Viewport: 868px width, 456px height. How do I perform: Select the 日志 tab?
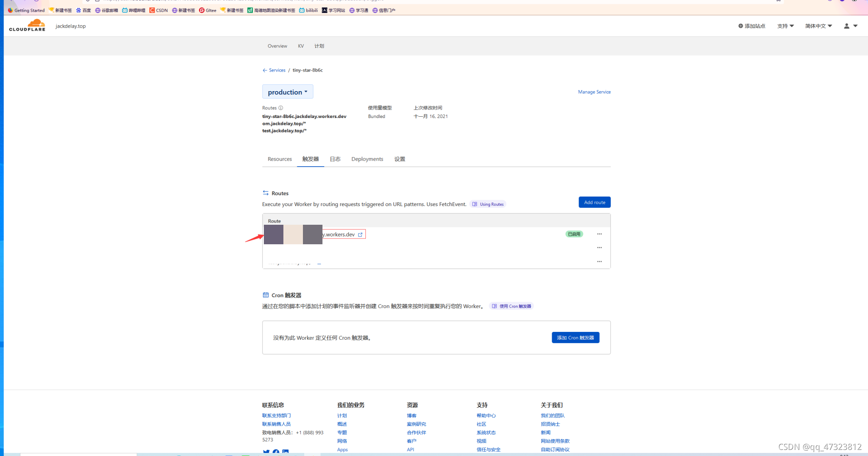pos(335,159)
